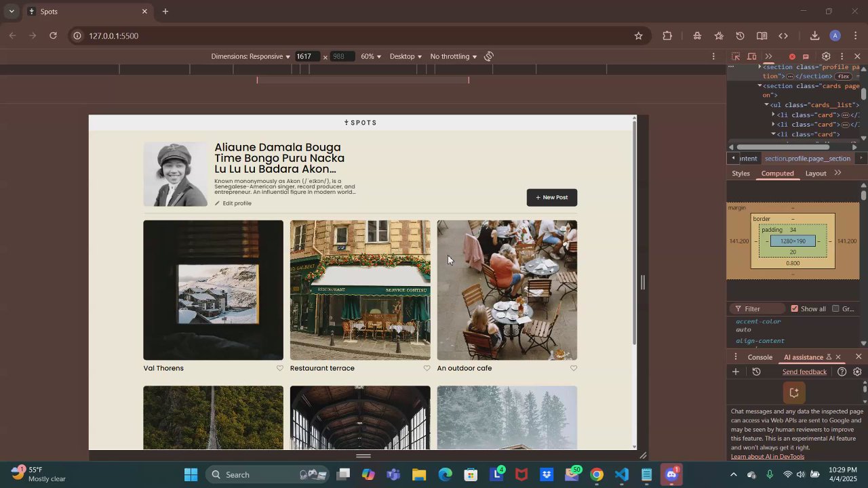Open the No throttling dropdown
868x488 pixels.
click(453, 56)
